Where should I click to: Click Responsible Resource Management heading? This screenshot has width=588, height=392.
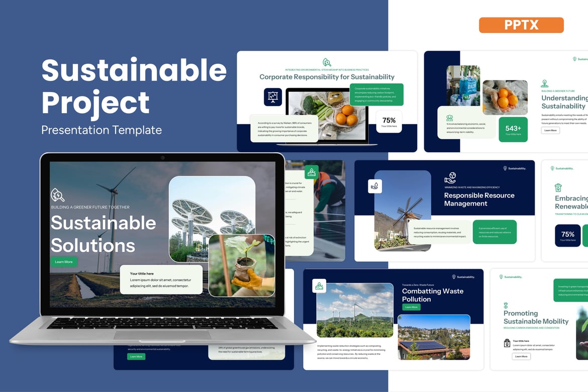[x=479, y=199]
